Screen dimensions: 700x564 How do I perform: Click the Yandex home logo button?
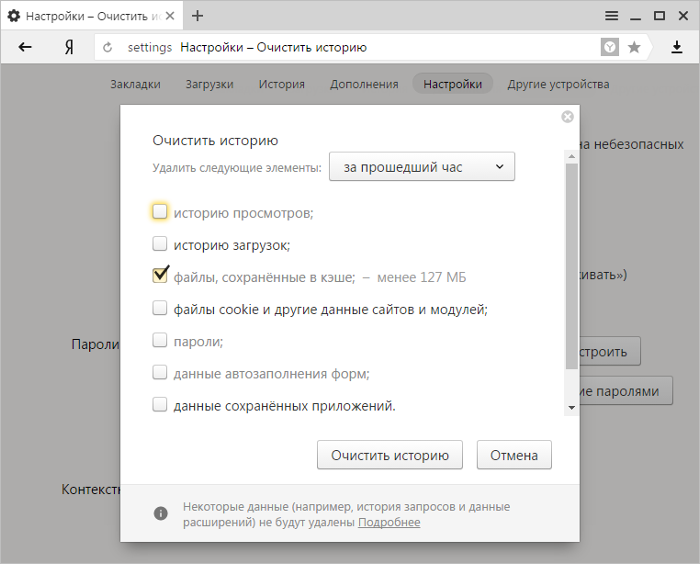click(69, 47)
